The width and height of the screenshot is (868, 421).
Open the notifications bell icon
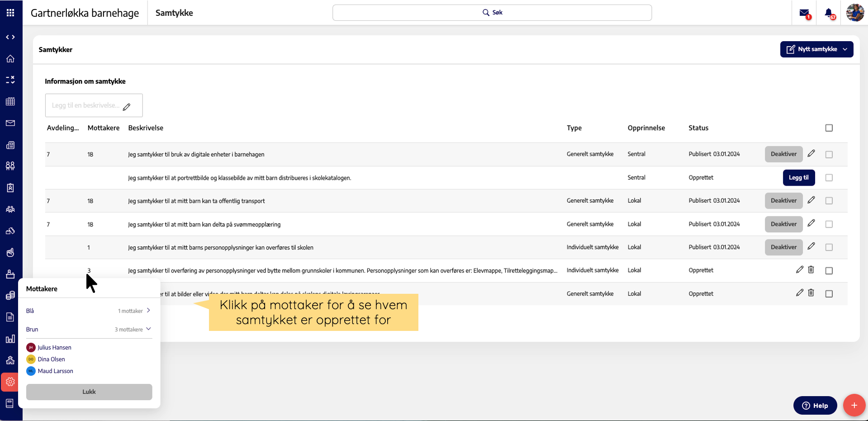pyautogui.click(x=829, y=13)
